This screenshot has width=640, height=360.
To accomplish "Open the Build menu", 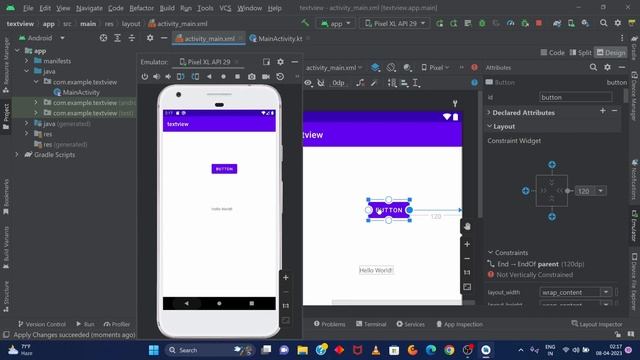I will coord(167,8).
